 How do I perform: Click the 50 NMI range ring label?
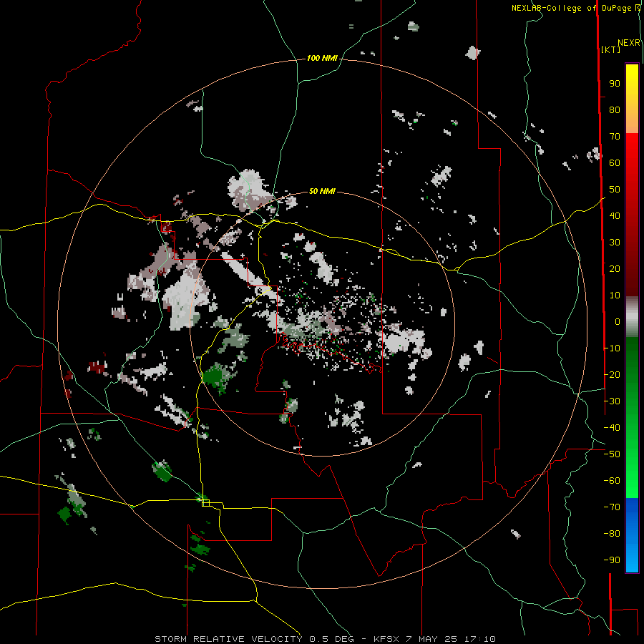tap(322, 191)
